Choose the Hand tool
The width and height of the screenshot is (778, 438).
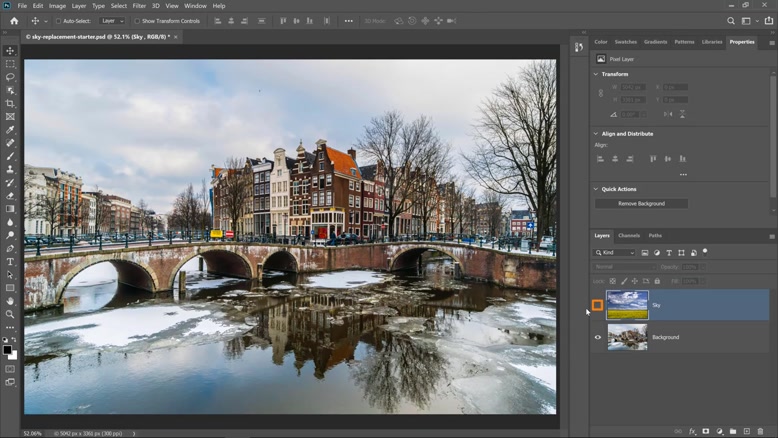10,301
